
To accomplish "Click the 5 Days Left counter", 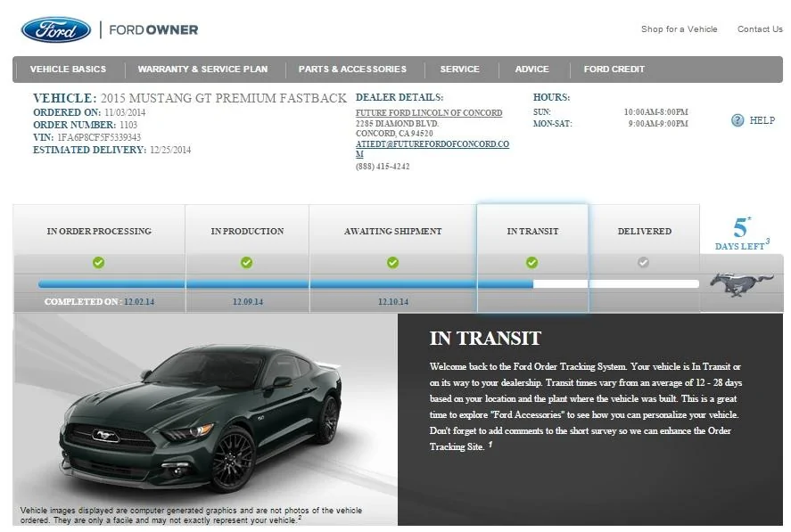I will [742, 233].
